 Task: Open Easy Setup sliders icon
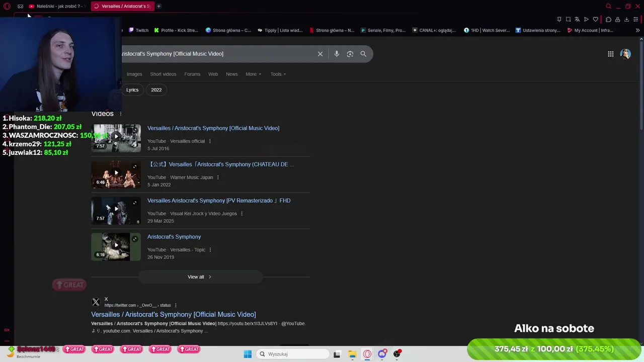coord(635,19)
